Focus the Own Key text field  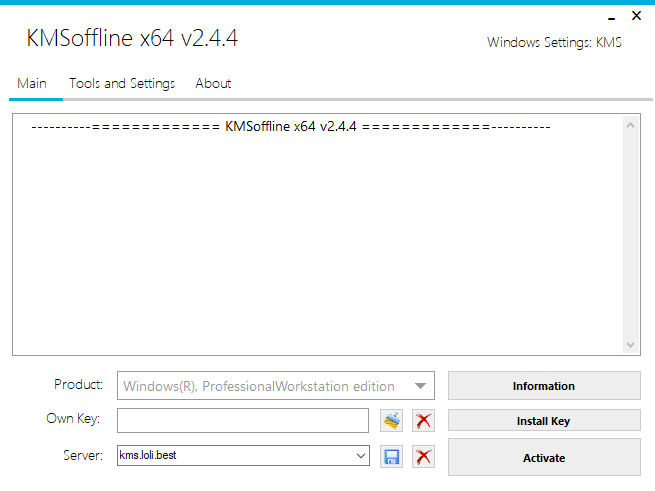click(x=243, y=420)
